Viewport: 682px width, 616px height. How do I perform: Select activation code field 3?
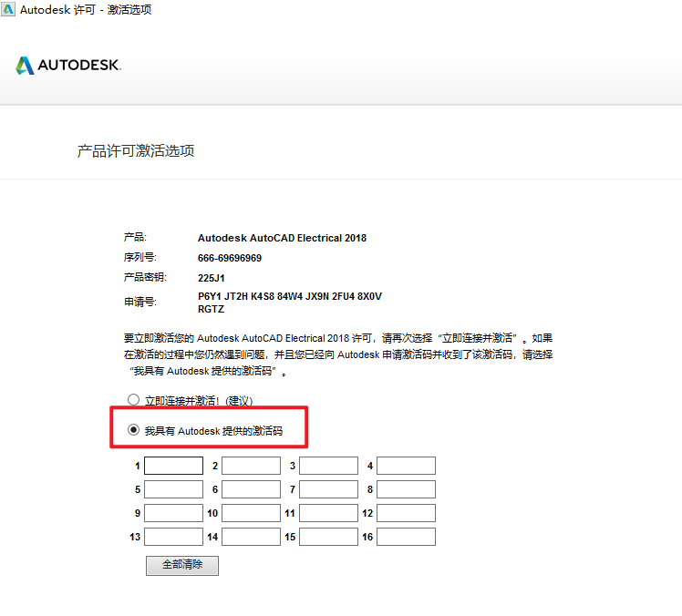(x=328, y=466)
